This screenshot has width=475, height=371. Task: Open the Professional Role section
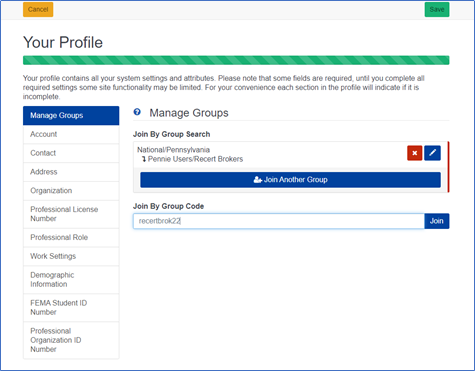[71, 237]
